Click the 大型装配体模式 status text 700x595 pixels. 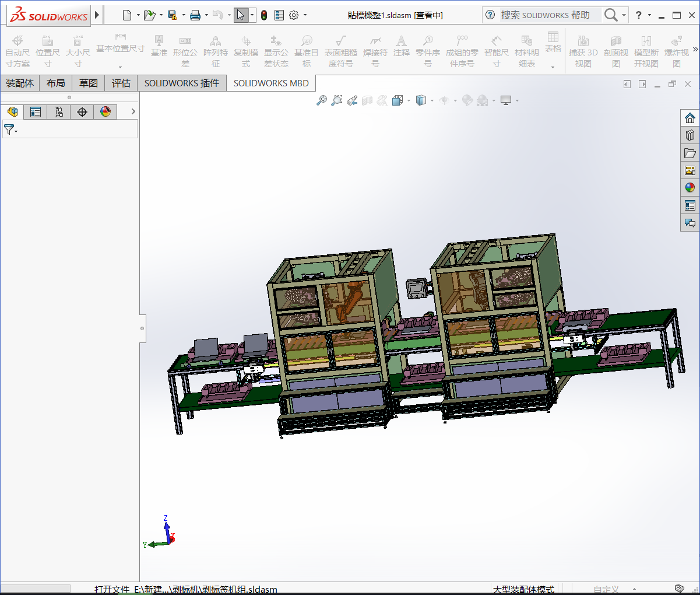524,589
